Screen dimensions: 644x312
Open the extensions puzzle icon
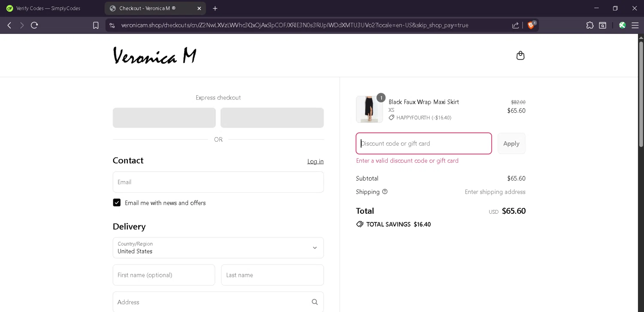[x=590, y=25]
